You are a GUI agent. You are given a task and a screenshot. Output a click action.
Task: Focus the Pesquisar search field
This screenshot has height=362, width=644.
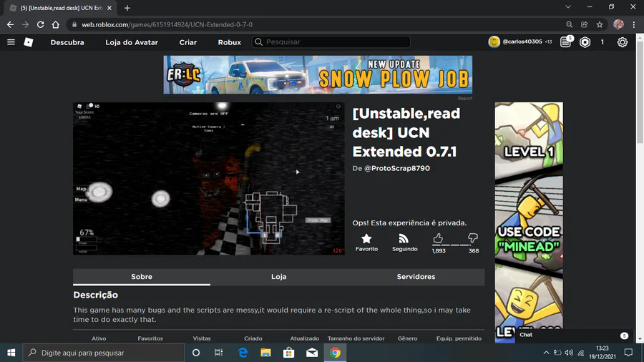coord(331,42)
